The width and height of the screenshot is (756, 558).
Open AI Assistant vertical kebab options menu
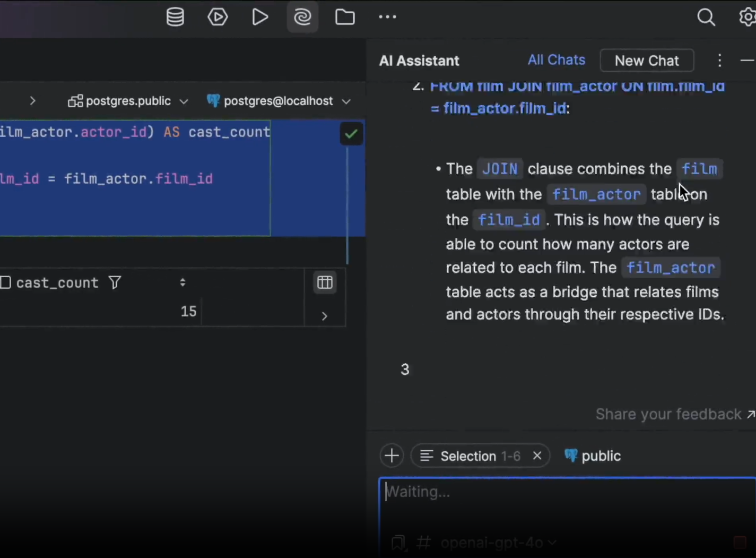(x=719, y=61)
